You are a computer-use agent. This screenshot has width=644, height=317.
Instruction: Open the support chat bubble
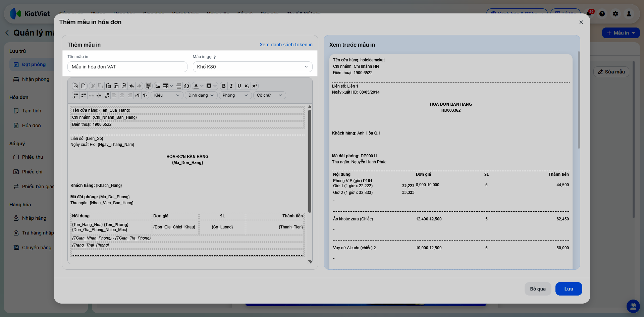pyautogui.click(x=633, y=306)
